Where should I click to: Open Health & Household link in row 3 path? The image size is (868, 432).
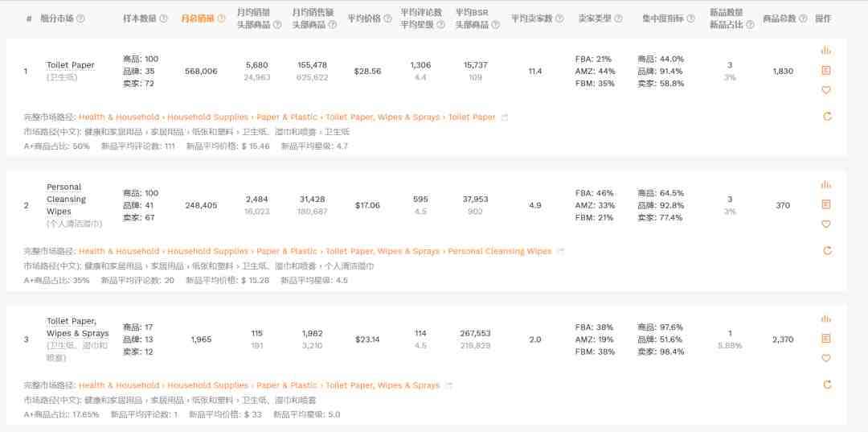click(x=119, y=385)
